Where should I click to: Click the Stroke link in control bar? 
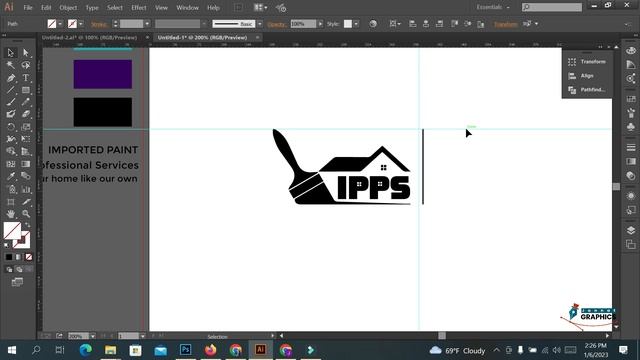[x=99, y=24]
